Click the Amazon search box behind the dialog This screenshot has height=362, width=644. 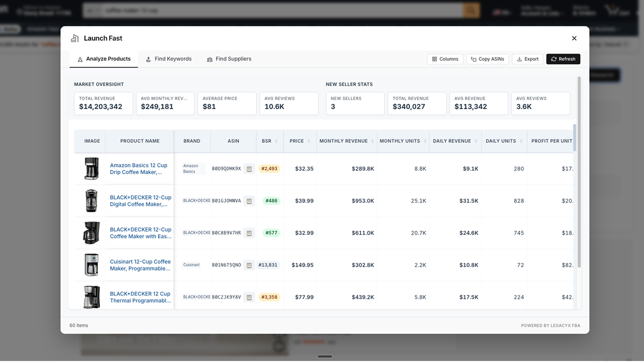(x=283, y=10)
